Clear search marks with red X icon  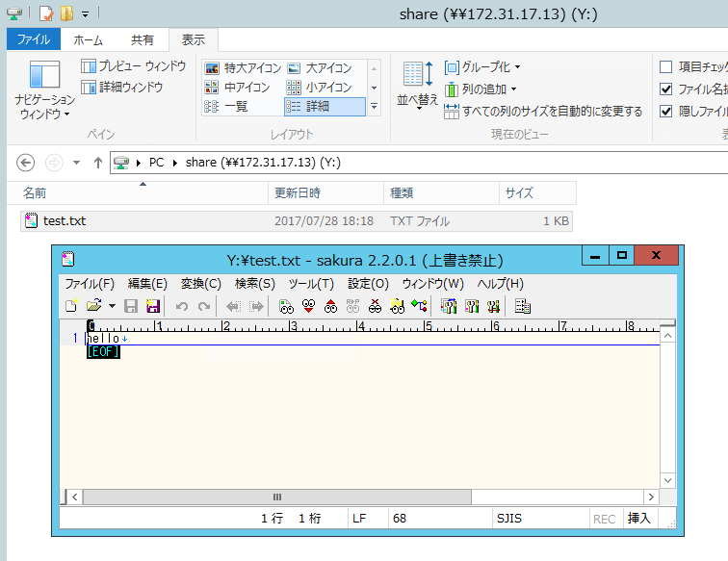click(376, 306)
